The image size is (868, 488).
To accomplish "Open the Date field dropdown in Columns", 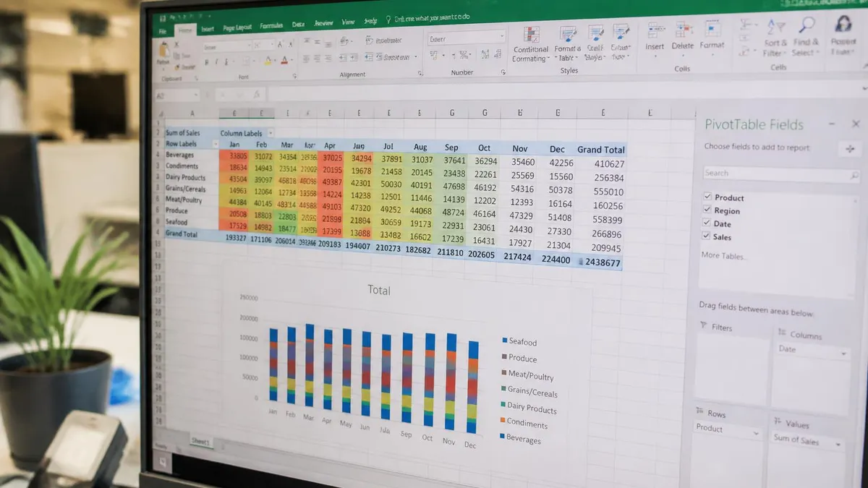I will coord(843,353).
